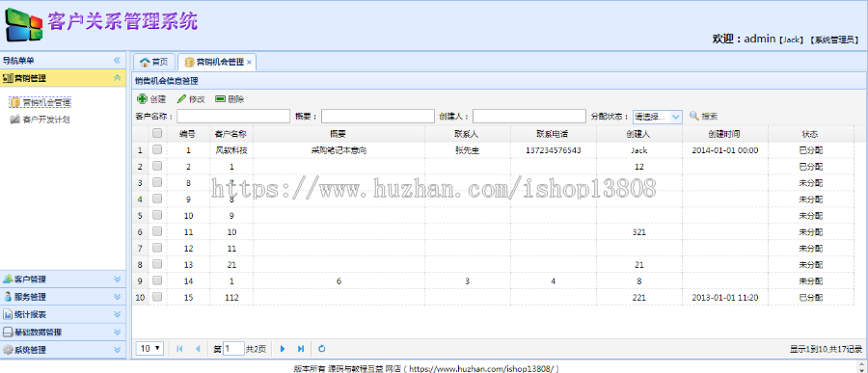Focus the 概要 search field
The height and width of the screenshot is (373, 868).
(x=378, y=117)
